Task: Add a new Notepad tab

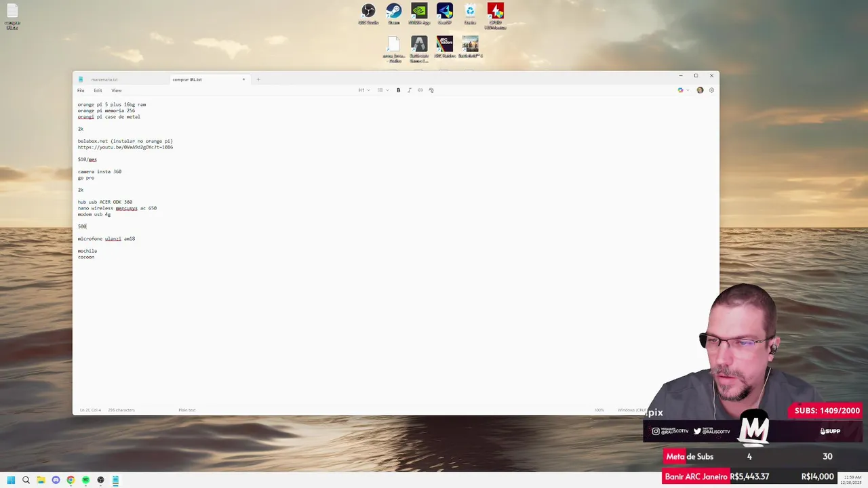Action: pyautogui.click(x=258, y=79)
